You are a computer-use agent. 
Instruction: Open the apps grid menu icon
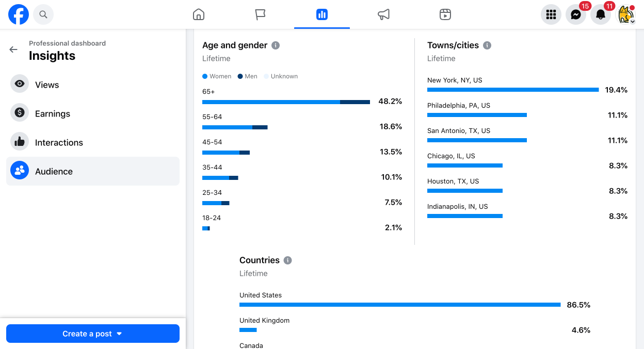(x=551, y=14)
